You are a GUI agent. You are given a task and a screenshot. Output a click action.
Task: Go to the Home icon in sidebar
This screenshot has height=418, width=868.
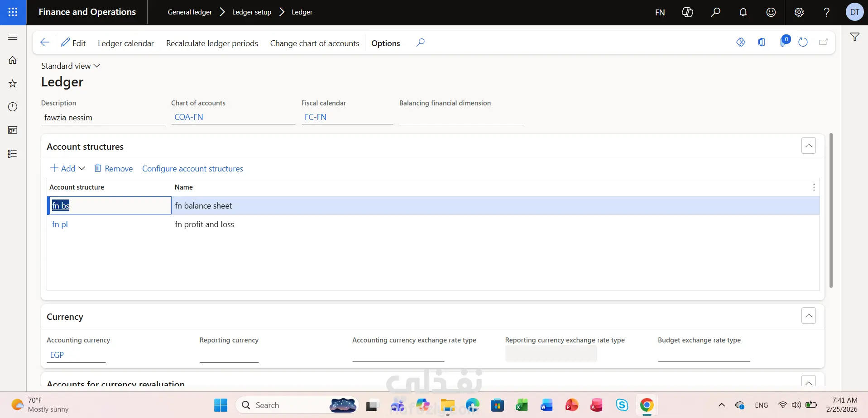tap(13, 60)
